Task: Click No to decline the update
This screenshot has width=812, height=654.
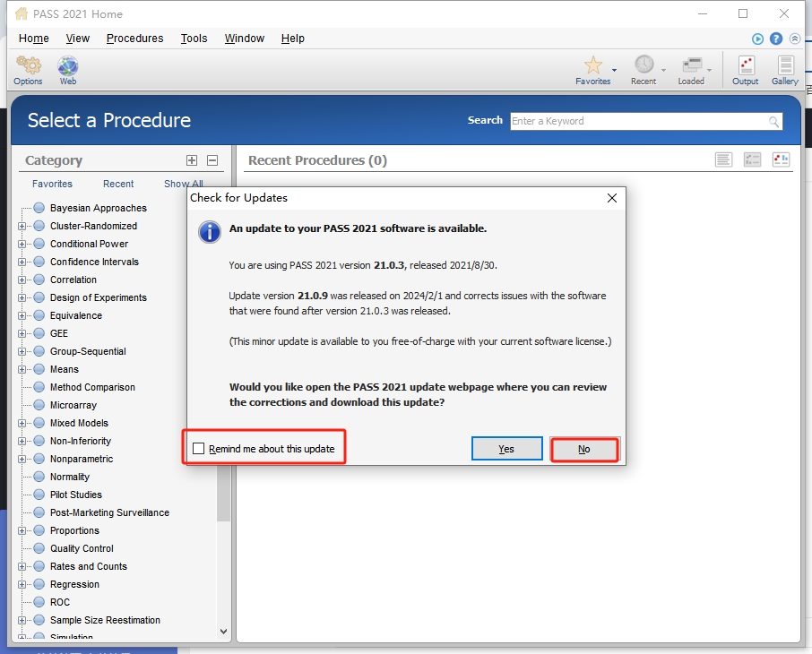Action: pyautogui.click(x=584, y=449)
